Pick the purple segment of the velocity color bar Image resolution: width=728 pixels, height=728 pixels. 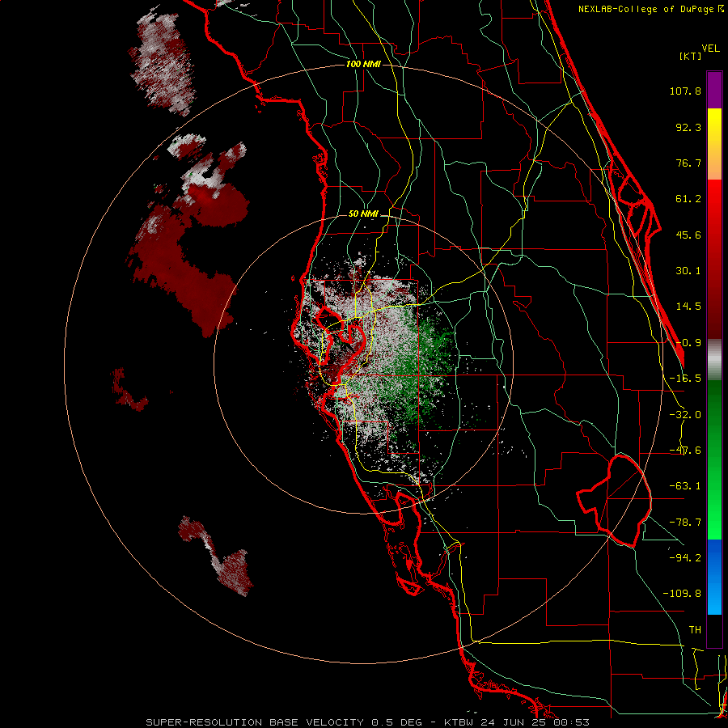click(714, 91)
